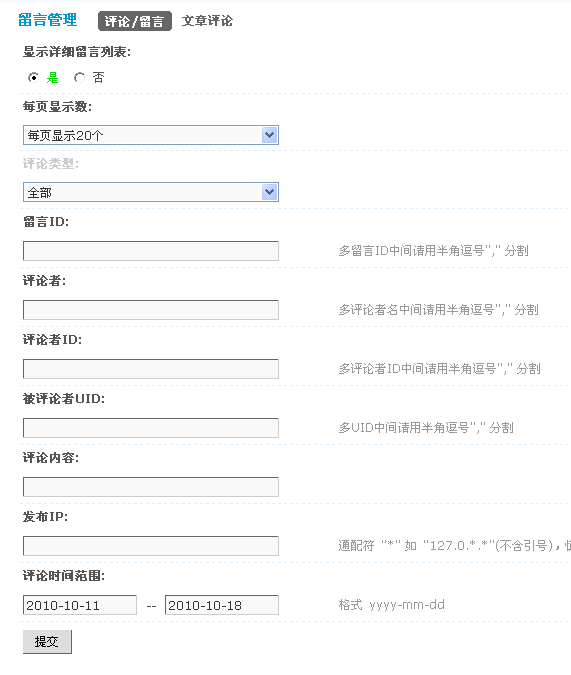The width and height of the screenshot is (571, 675).
Task: Click the 留言管理 heading link
Action: [48, 20]
